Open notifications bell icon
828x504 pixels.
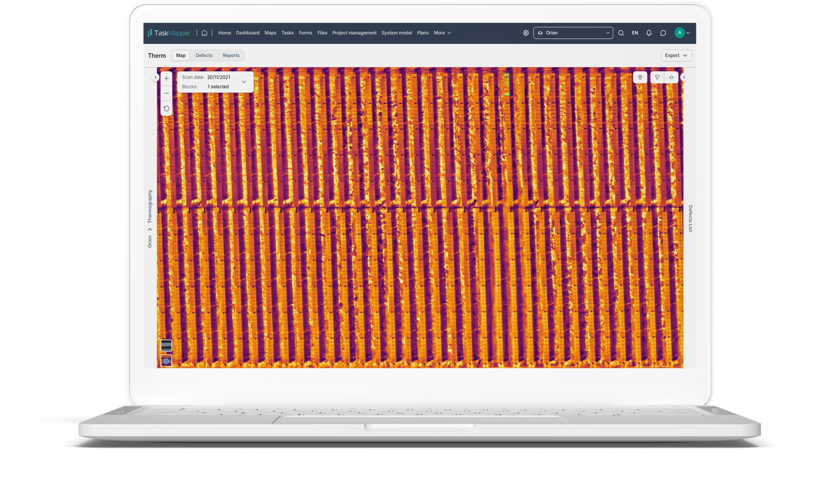[649, 33]
